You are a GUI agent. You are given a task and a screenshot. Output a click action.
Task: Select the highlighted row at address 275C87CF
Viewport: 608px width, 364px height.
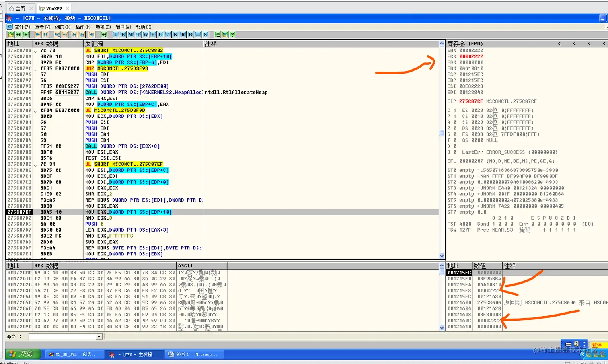coord(222,212)
